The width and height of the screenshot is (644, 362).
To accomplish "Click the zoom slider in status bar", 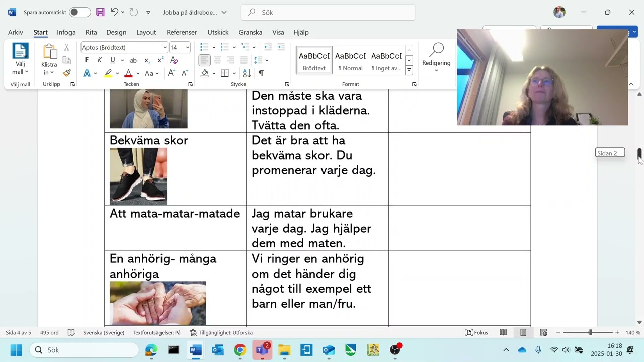I will [590, 332].
